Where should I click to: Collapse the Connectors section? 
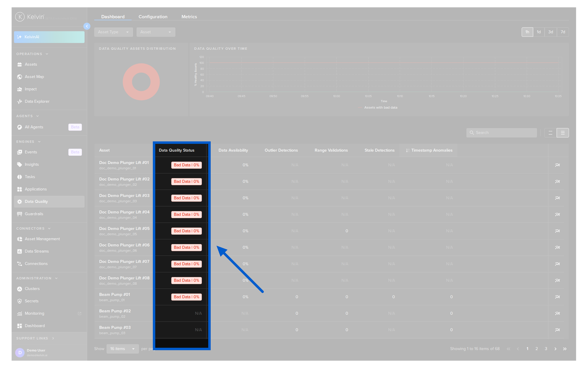pyautogui.click(x=33, y=229)
